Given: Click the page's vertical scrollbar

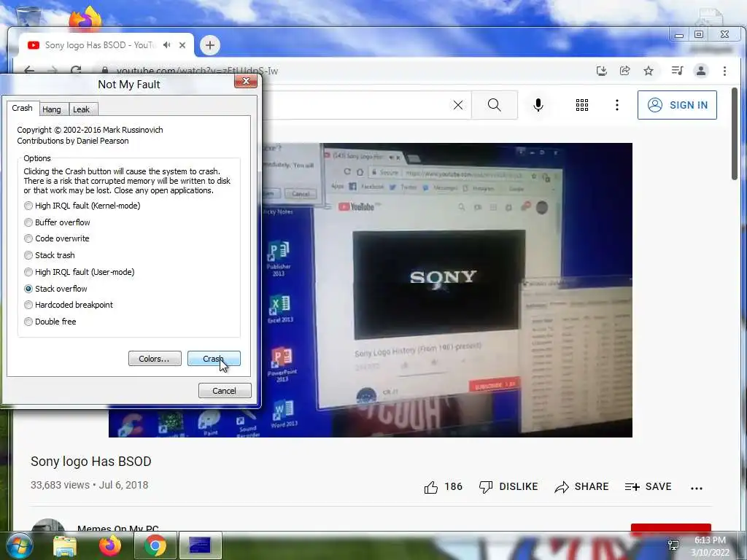Looking at the screenshot, I should click(734, 134).
